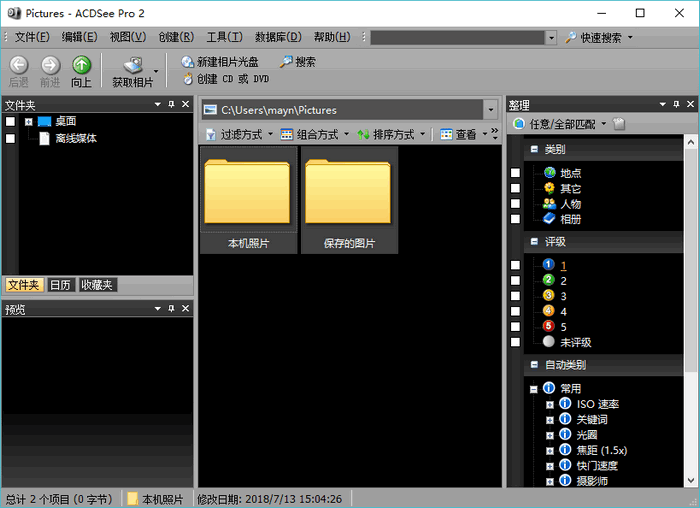
Task: Tick the checkbox for rating 3
Action: click(515, 296)
